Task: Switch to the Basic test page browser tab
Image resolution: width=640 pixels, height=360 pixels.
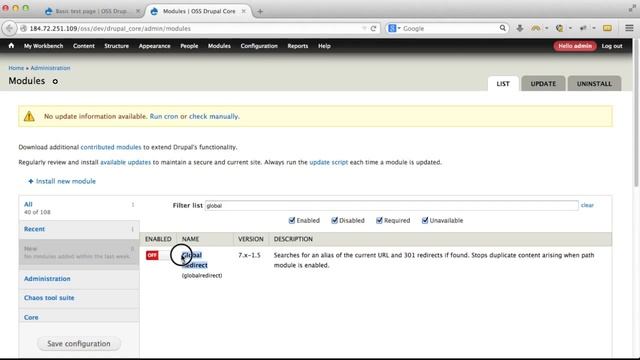Action: click(92, 11)
